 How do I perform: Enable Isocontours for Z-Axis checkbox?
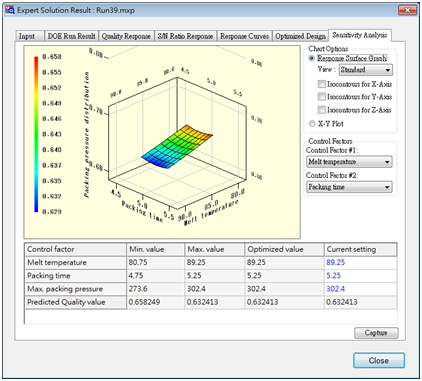321,110
